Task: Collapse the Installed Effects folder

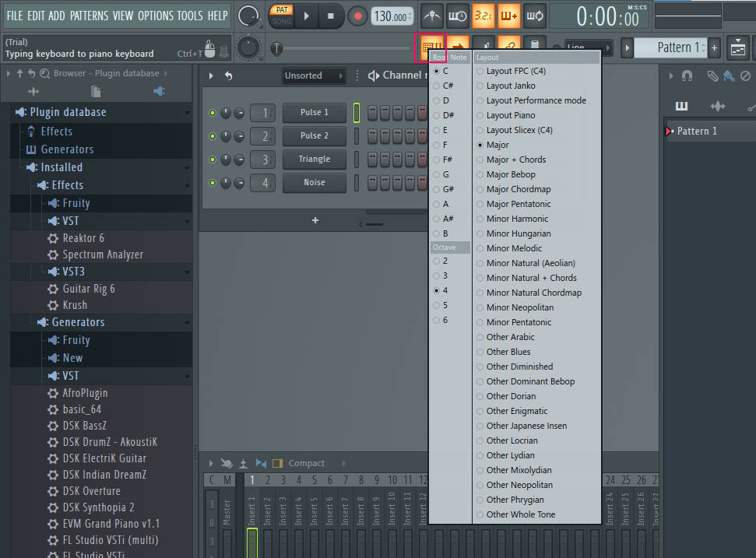Action: (187, 185)
